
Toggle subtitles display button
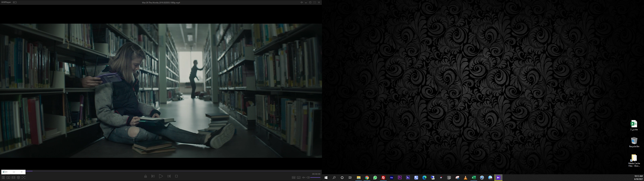coord(299,177)
